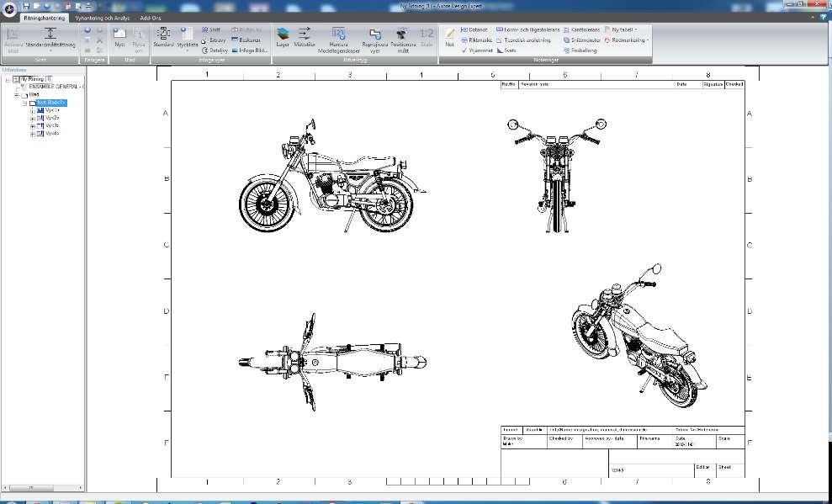Expand the second view node in tree
Image resolution: width=832 pixels, height=504 pixels.
32,119
